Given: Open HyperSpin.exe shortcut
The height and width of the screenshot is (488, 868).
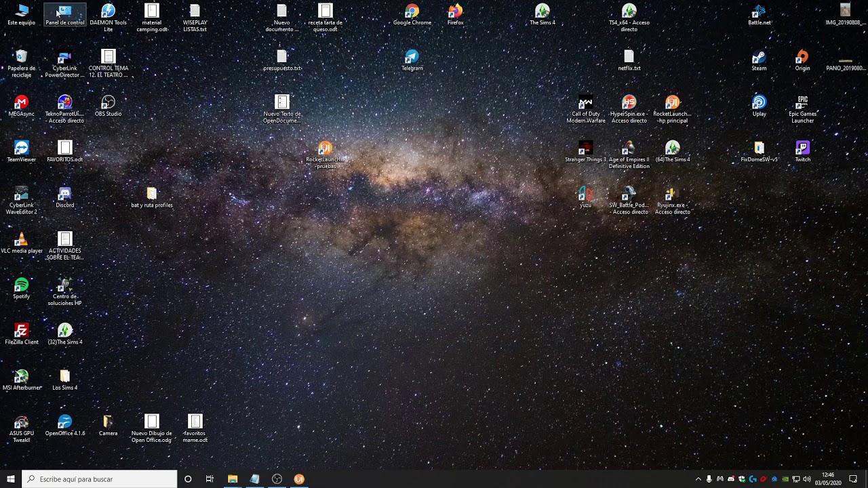Looking at the screenshot, I should coord(629,109).
